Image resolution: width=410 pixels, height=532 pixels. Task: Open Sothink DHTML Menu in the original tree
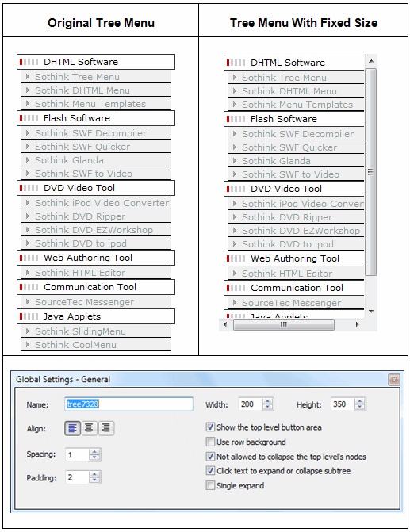[x=96, y=90]
